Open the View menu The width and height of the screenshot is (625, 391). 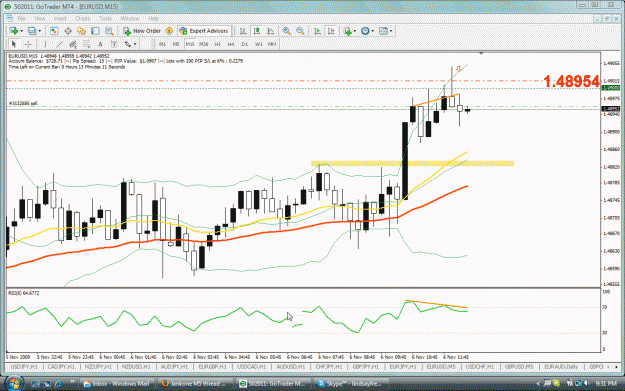click(x=39, y=18)
